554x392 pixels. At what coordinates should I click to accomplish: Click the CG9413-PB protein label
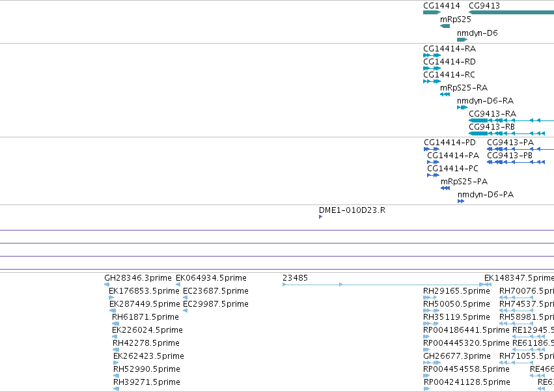510,156
